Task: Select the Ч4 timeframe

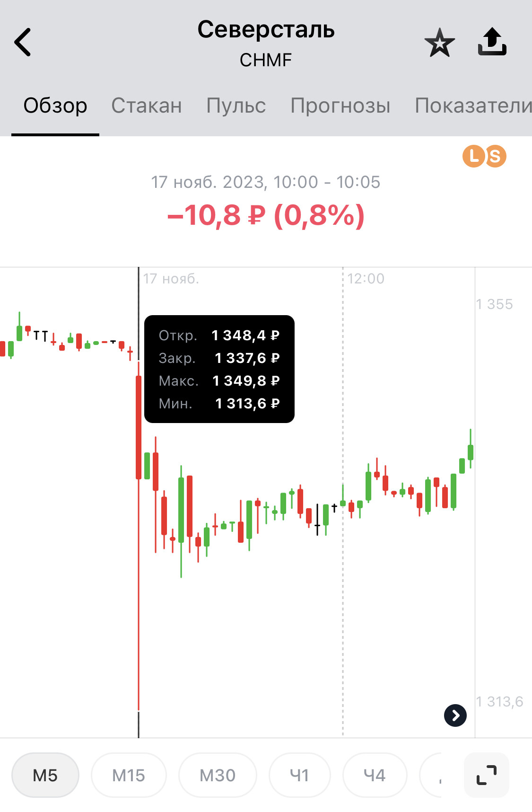Action: pos(375,775)
